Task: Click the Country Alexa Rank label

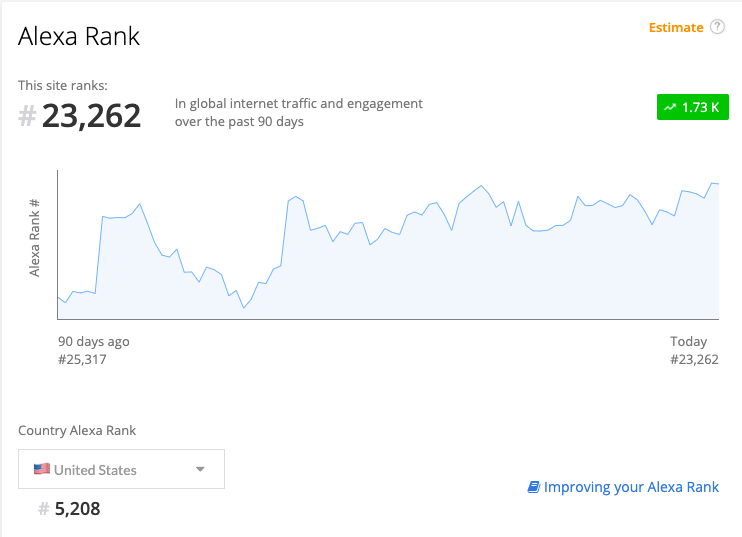Action: click(x=77, y=431)
